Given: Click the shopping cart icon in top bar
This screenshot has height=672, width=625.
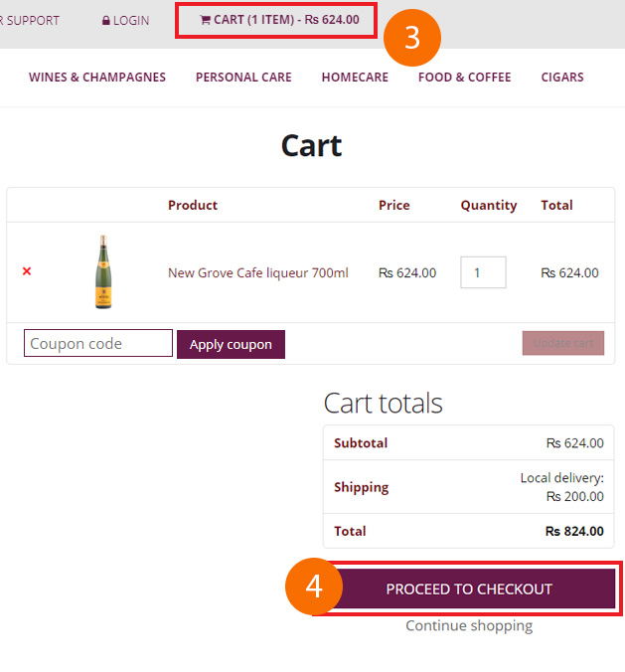Looking at the screenshot, I should tap(205, 20).
